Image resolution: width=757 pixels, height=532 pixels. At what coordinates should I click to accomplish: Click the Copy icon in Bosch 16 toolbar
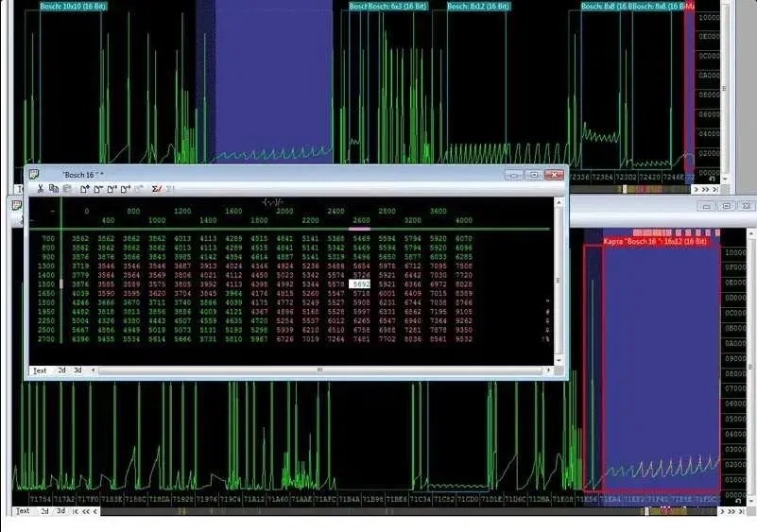coord(55,188)
